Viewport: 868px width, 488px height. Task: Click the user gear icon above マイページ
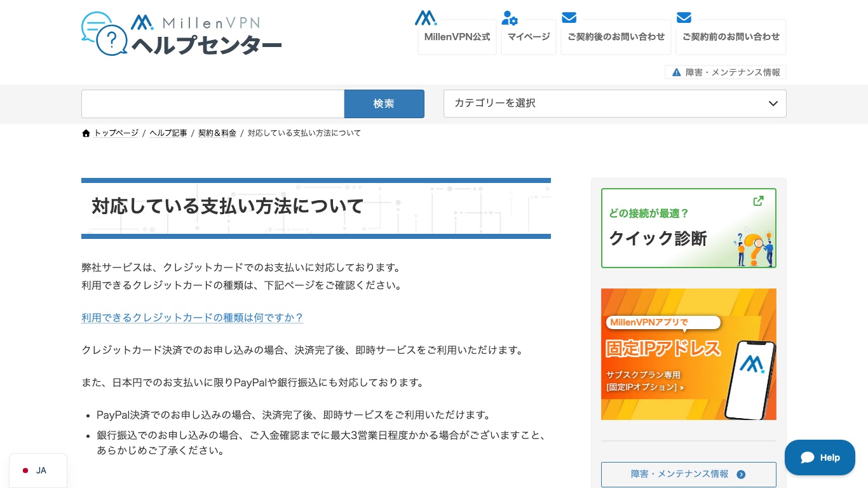click(x=510, y=18)
